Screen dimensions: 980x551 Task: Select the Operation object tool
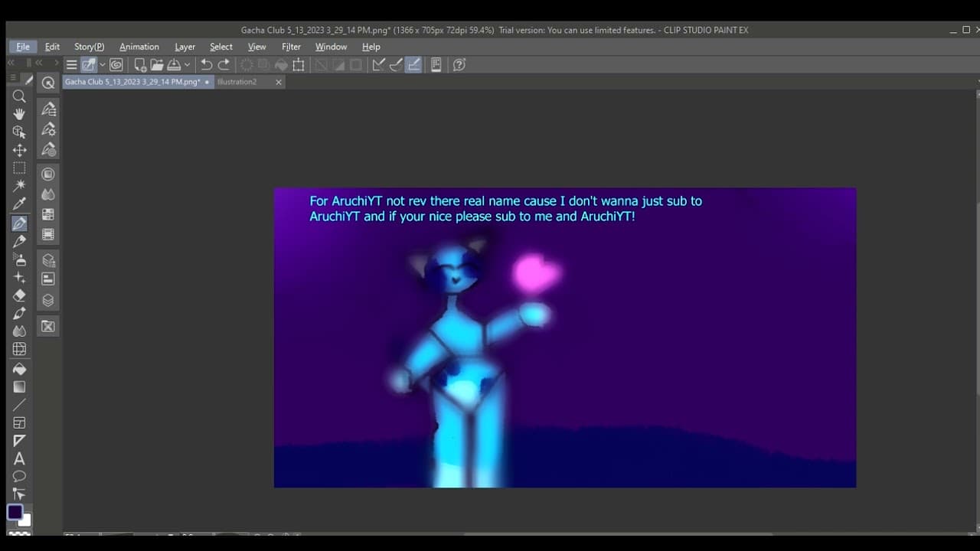[19, 132]
